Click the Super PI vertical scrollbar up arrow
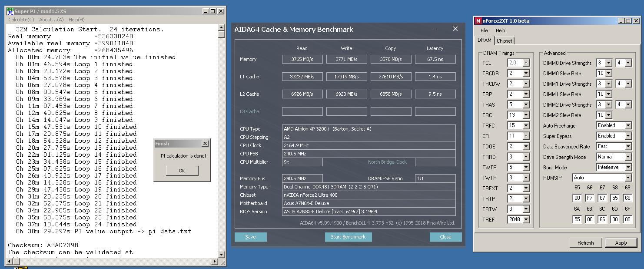644x269 pixels. click(222, 27)
